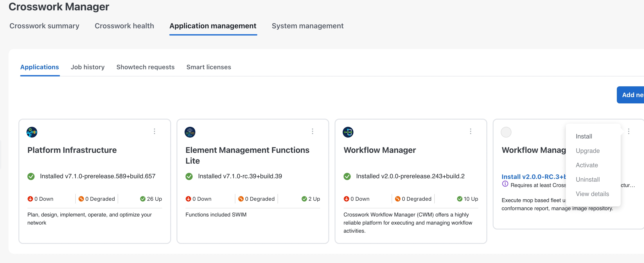
Task: Click green check beside Installed v7.1.0-prerelease.589
Action: pyautogui.click(x=31, y=176)
